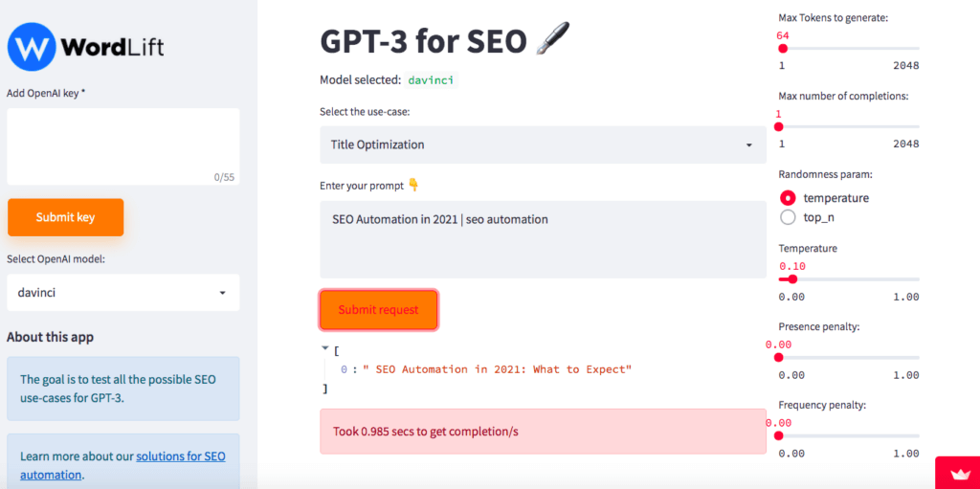
Task: Select the top_n radio option
Action: click(x=789, y=217)
